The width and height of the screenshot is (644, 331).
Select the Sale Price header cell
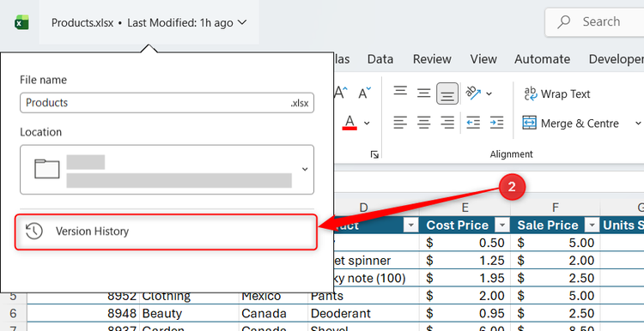tap(556, 226)
